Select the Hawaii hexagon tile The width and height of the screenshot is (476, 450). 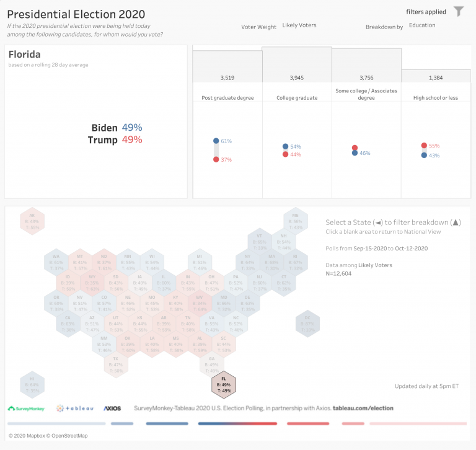pos(32,385)
